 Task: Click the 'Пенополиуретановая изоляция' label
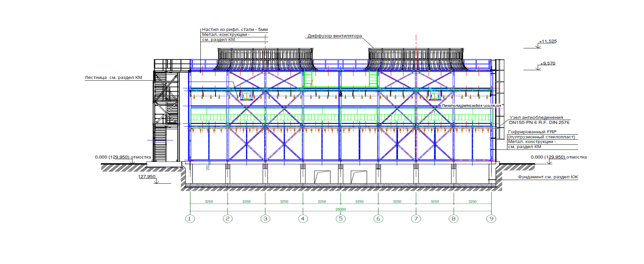pyautogui.click(x=471, y=106)
